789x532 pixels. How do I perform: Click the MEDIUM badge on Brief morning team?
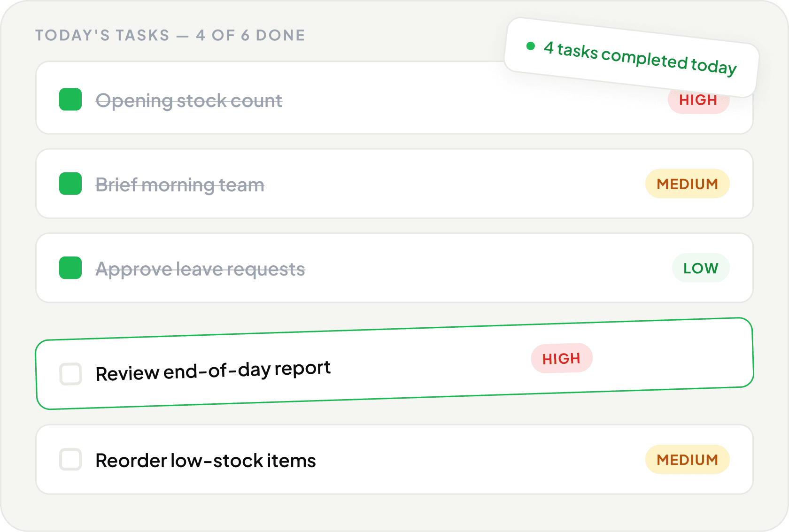688,184
